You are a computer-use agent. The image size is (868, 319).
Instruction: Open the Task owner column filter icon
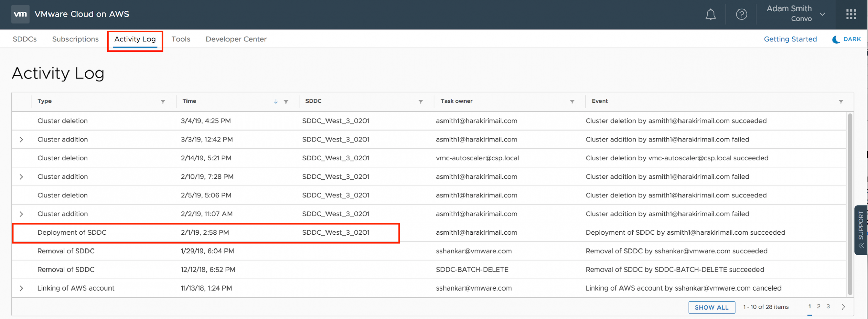(572, 102)
